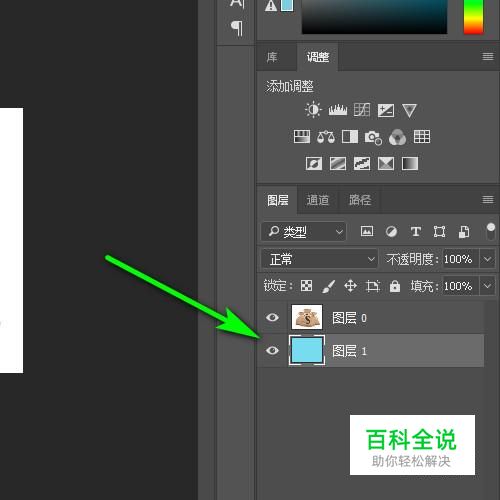The image size is (500, 500).
Task: Click the out-of-gamut warning triangle
Action: coord(271,5)
